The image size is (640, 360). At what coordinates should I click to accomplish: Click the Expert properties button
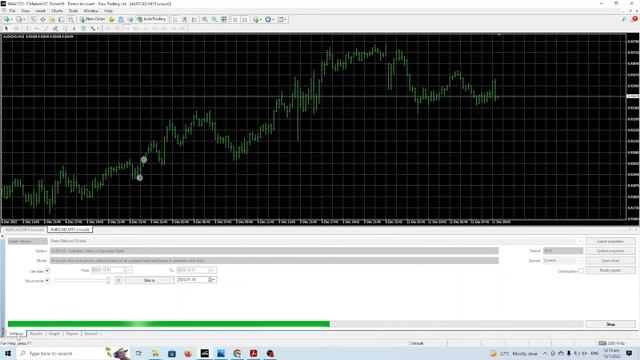(610, 241)
